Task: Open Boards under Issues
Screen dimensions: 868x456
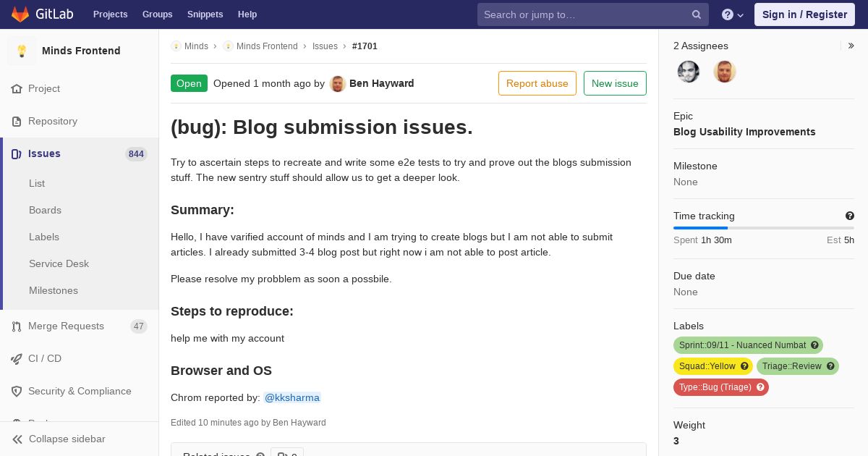Action: (45, 210)
